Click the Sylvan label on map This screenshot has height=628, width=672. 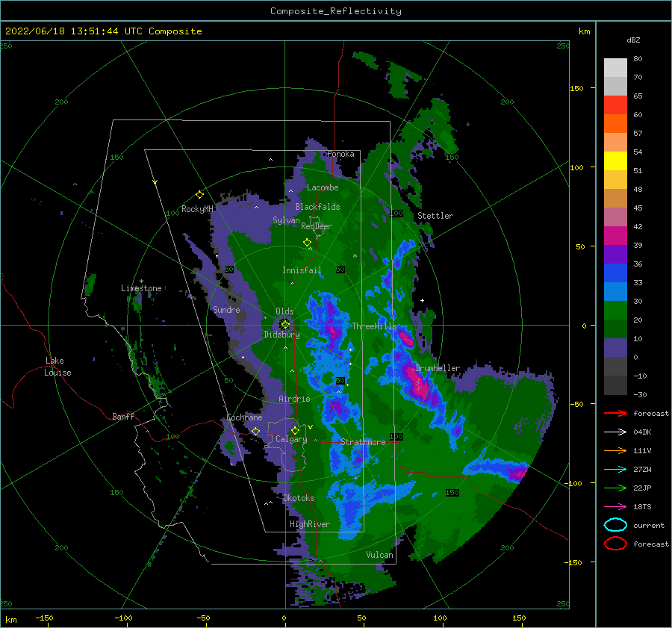point(286,220)
